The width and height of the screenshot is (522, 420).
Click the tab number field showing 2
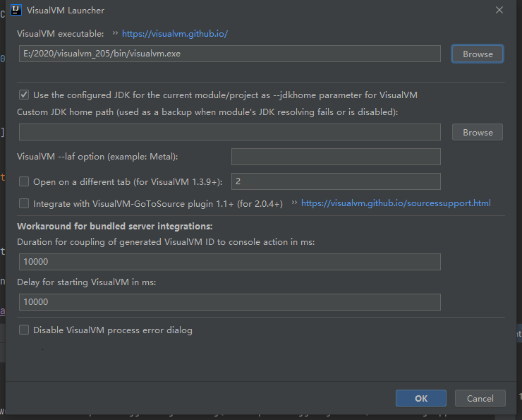(336, 181)
